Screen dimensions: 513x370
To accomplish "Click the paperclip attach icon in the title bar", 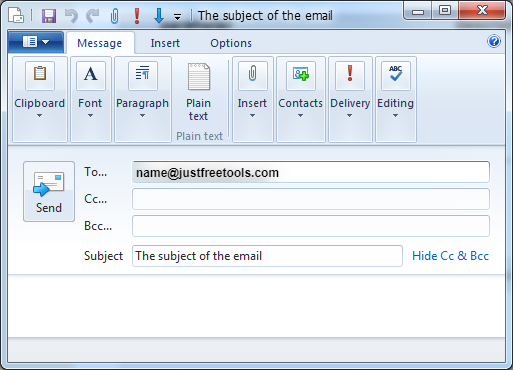I will click(114, 16).
